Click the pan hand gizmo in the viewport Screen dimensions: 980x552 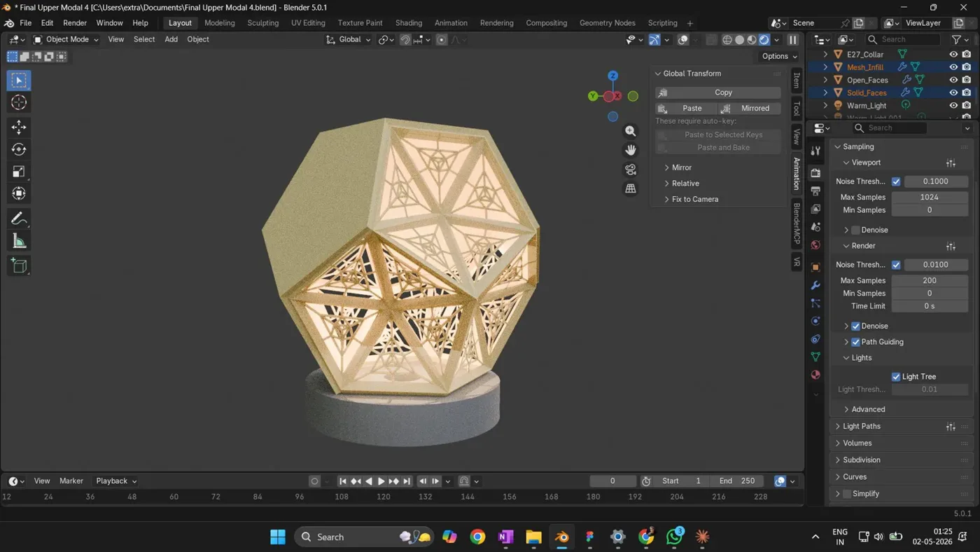point(631,150)
